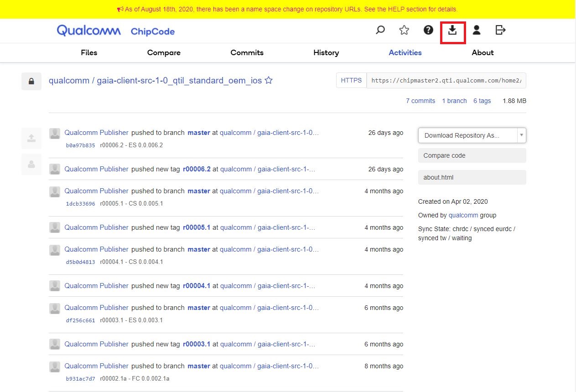Click publisher avatar beside commit 1dcb33696
This screenshot has width=576, height=392.
tap(55, 191)
